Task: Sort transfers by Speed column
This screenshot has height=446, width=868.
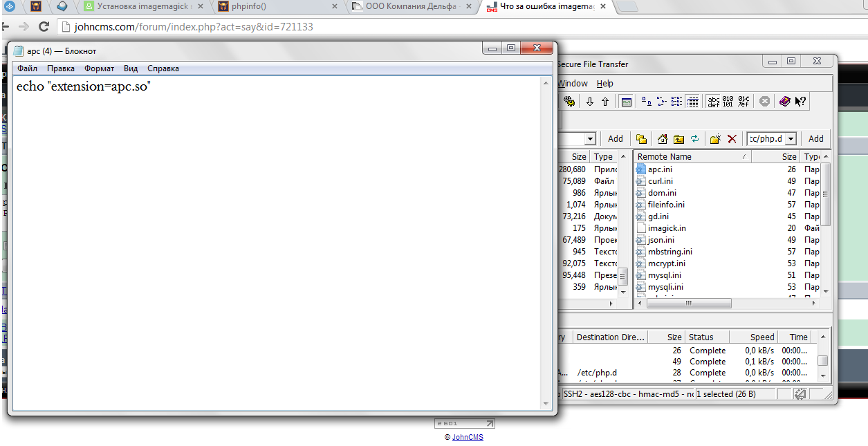Action: pos(752,337)
